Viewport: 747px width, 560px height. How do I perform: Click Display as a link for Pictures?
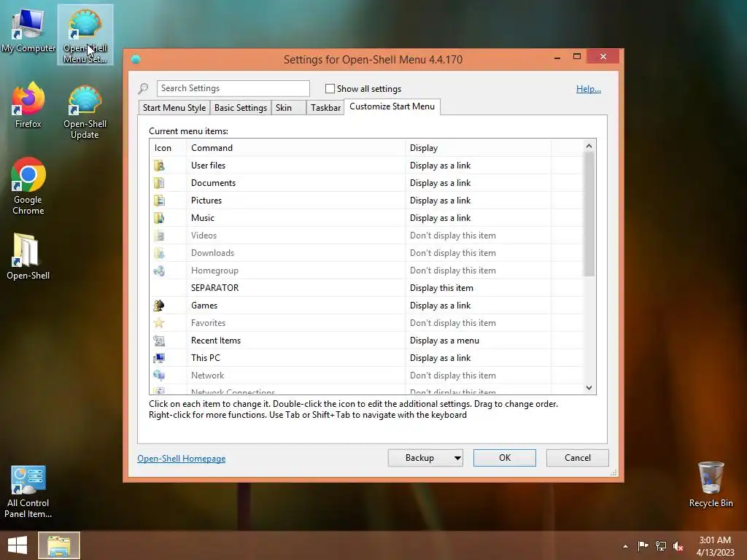point(440,201)
